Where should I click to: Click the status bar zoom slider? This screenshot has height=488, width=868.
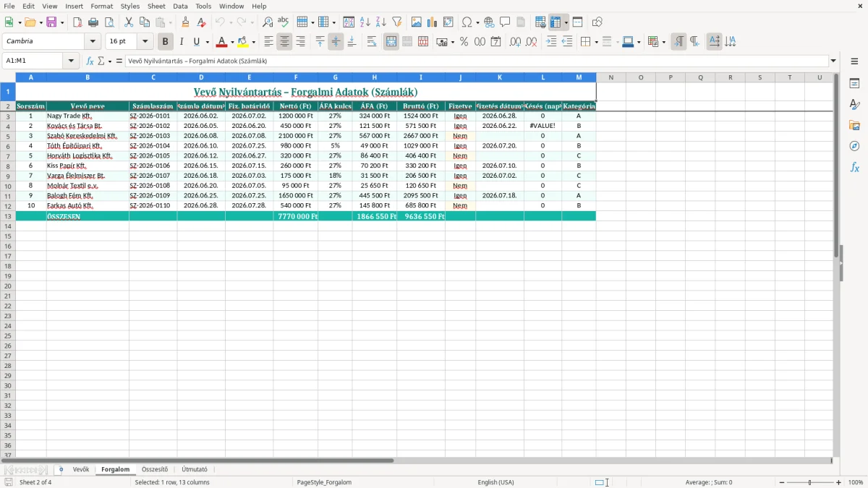[x=809, y=482]
